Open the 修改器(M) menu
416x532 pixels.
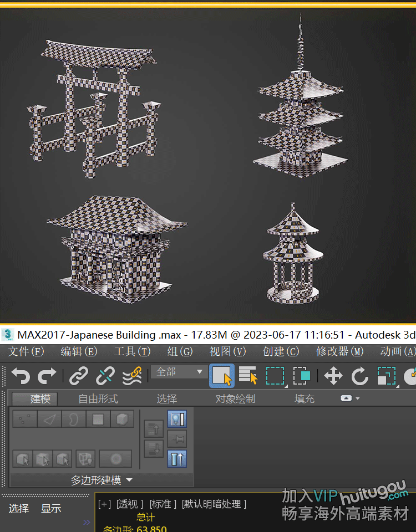pyautogui.click(x=339, y=351)
